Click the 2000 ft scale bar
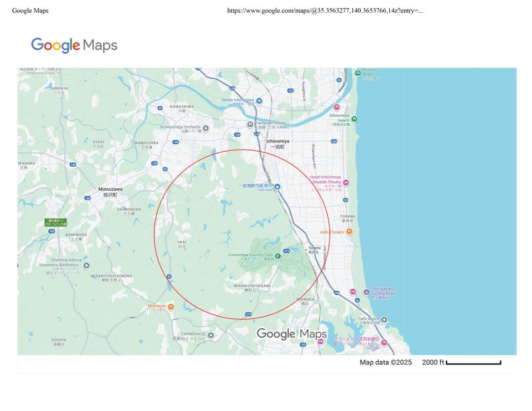 (474, 363)
